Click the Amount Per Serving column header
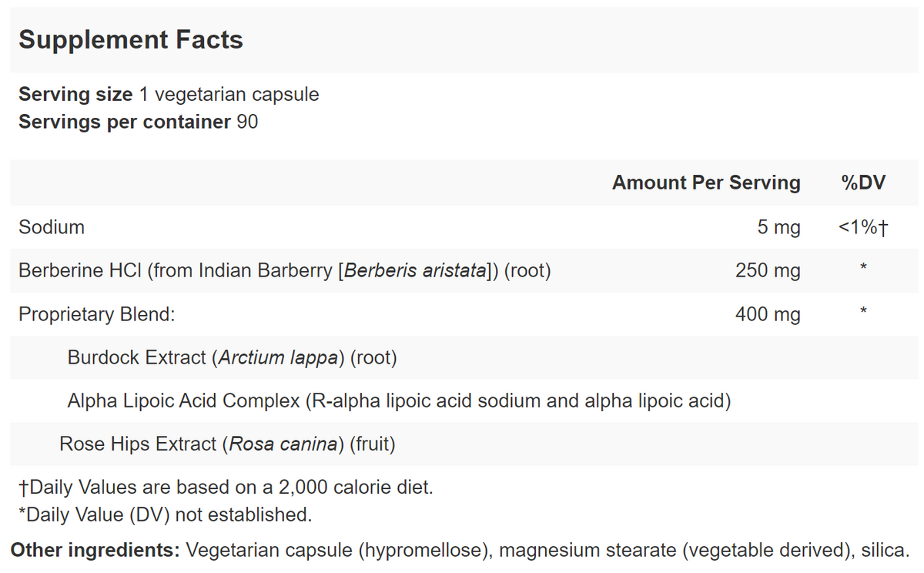Screen dimensions: 924x573 (705, 183)
